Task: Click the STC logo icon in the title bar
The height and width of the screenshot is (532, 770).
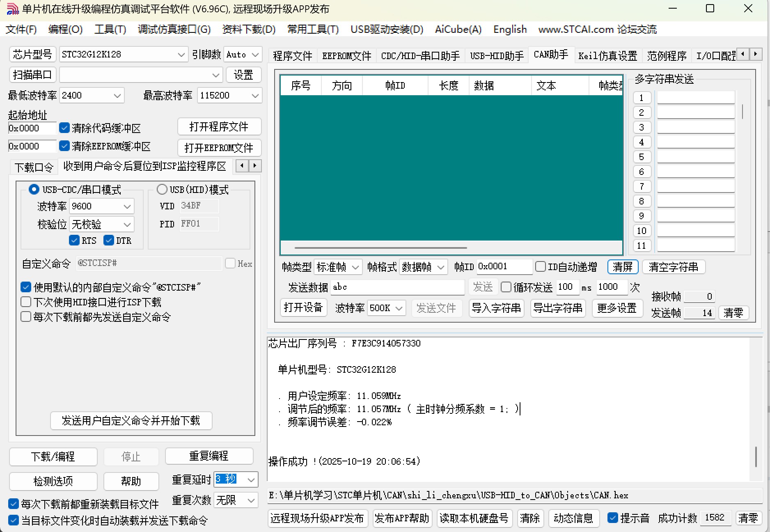Action: tap(12, 9)
